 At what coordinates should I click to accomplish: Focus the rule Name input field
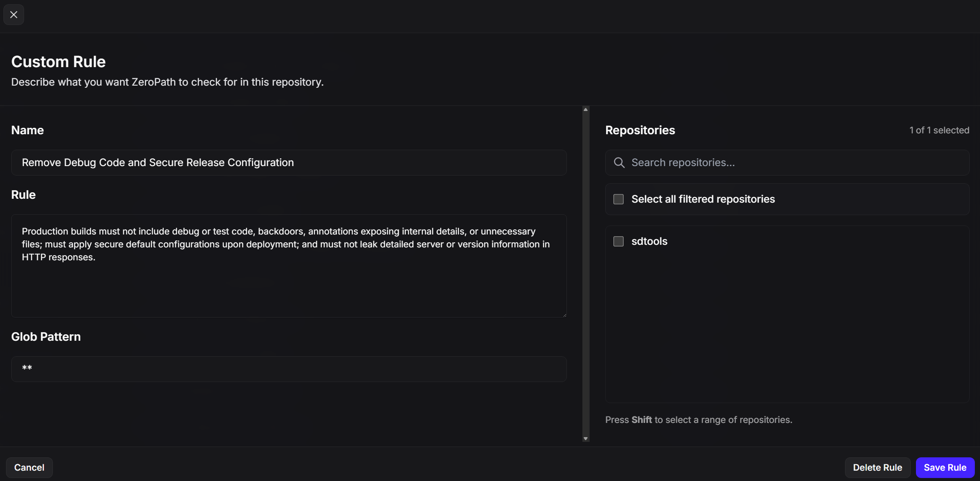[x=289, y=163]
